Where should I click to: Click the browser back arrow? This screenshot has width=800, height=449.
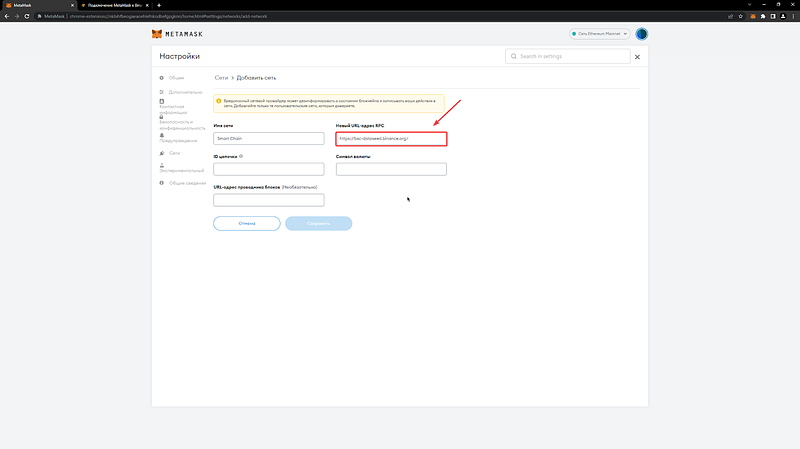tap(7, 16)
